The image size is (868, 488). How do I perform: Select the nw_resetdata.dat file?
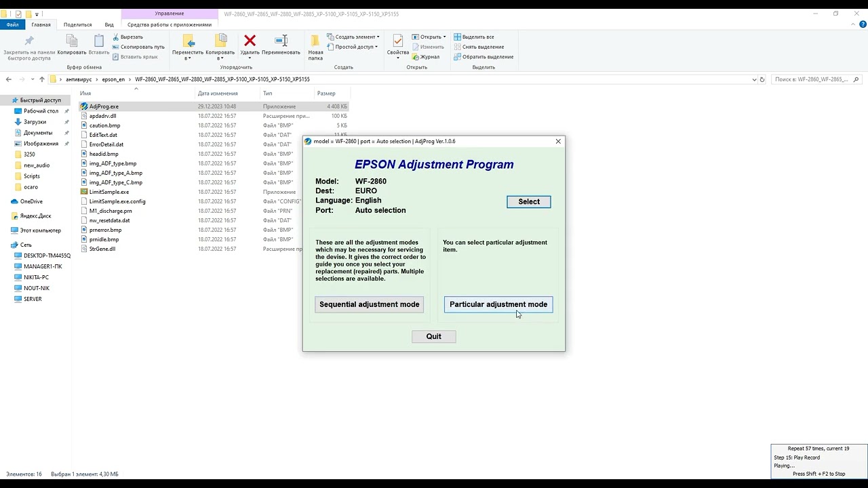click(x=109, y=220)
